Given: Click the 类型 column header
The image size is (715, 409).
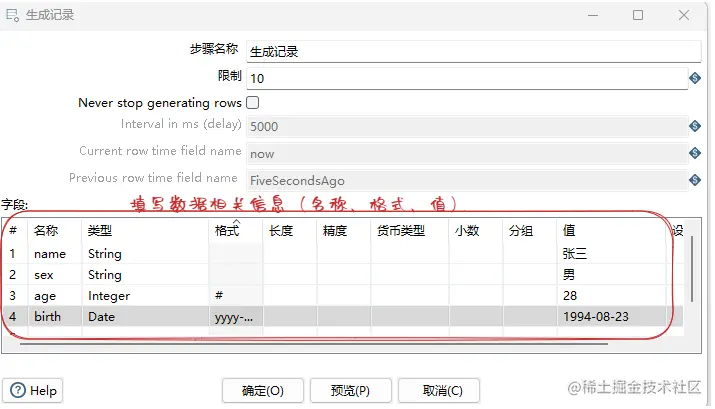Looking at the screenshot, I should coord(145,231).
